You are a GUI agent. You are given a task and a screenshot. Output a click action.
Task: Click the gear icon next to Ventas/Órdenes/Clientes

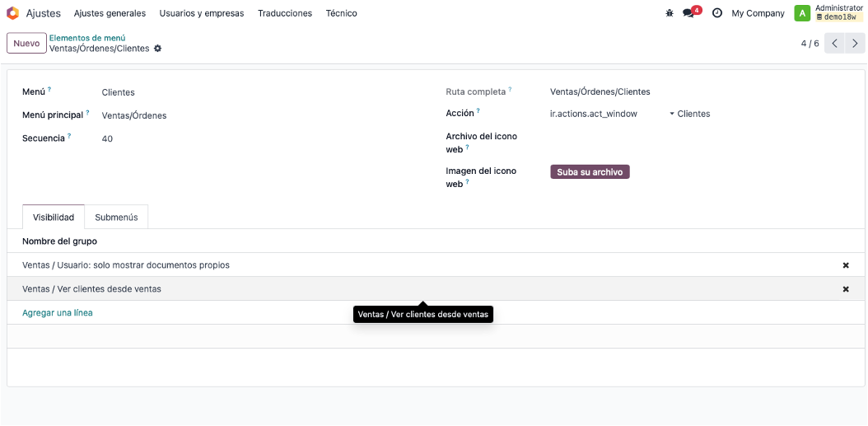pyautogui.click(x=158, y=49)
